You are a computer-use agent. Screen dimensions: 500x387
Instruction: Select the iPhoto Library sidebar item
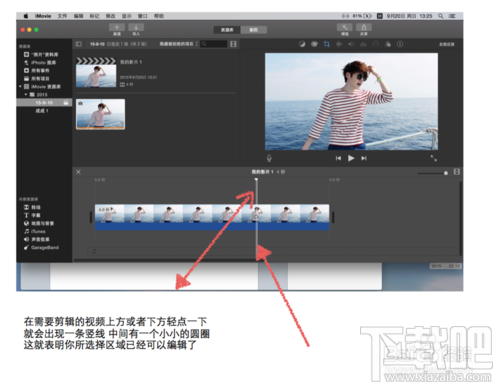coord(40,62)
